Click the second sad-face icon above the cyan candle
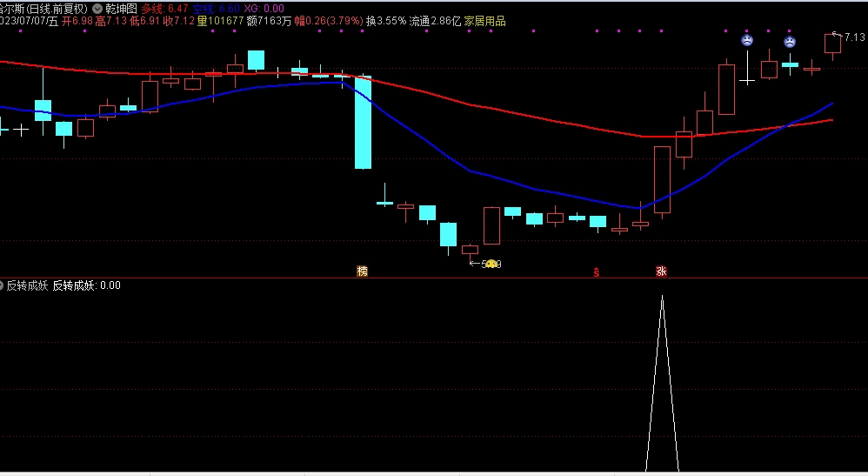868x476 pixels. coord(790,41)
